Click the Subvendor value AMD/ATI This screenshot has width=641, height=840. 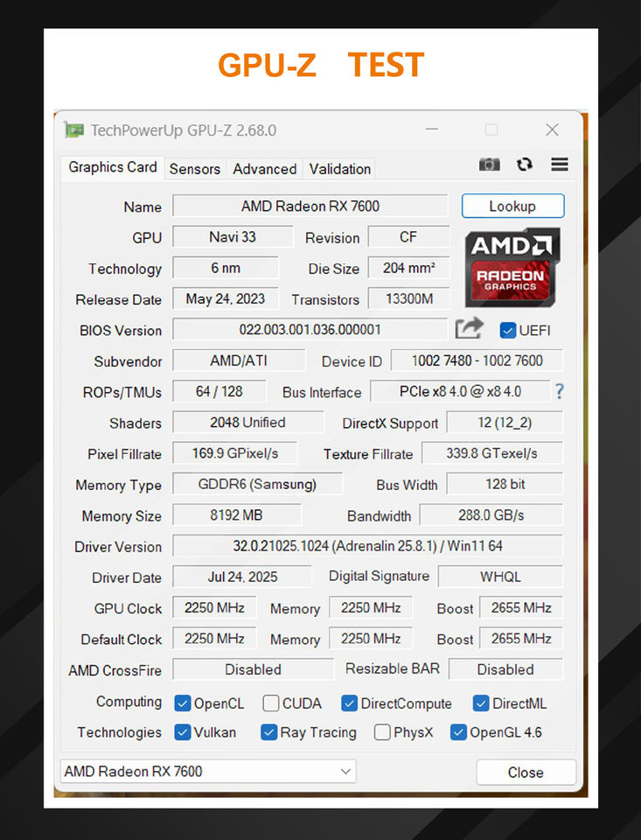coord(239,360)
